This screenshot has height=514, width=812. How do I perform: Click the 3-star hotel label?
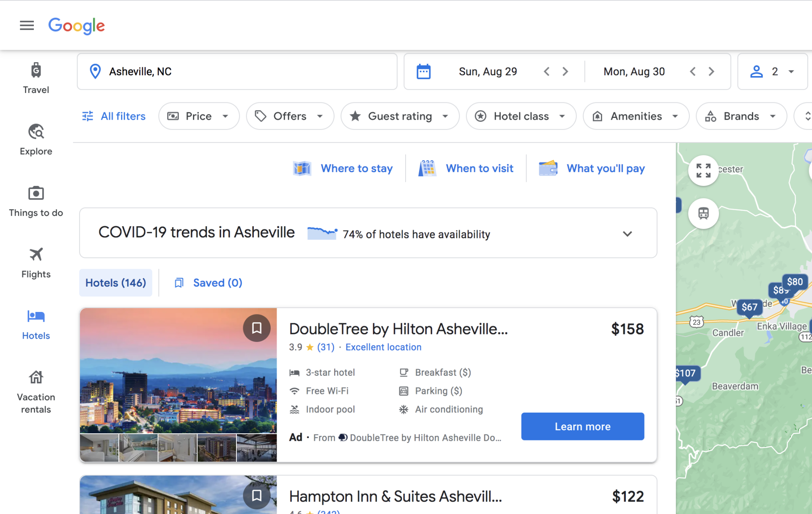[x=330, y=372]
